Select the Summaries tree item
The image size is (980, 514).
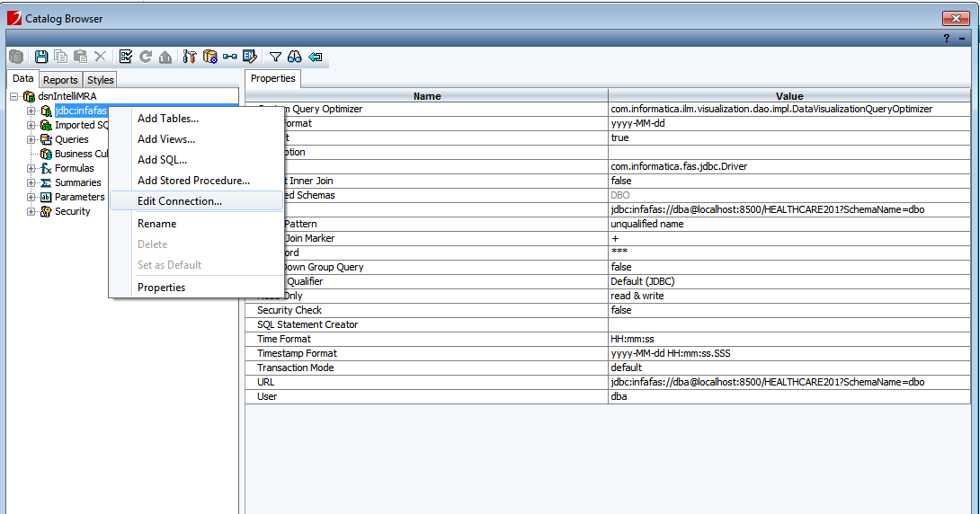77,182
